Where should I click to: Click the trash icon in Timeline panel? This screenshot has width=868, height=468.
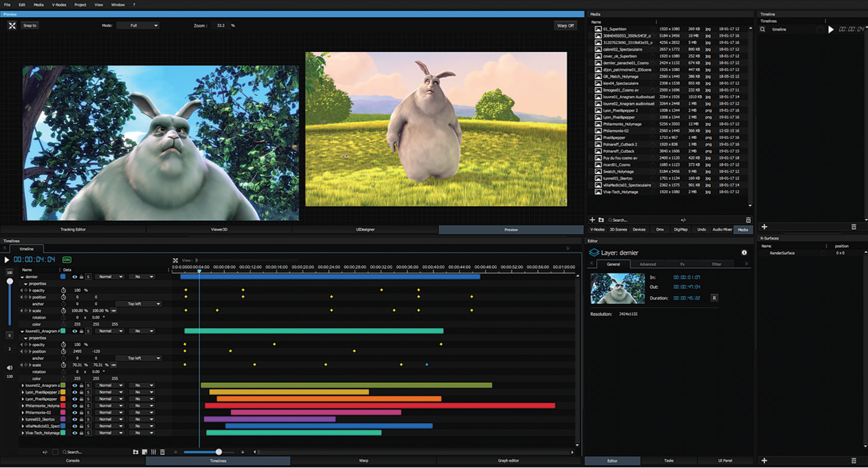coord(854,227)
